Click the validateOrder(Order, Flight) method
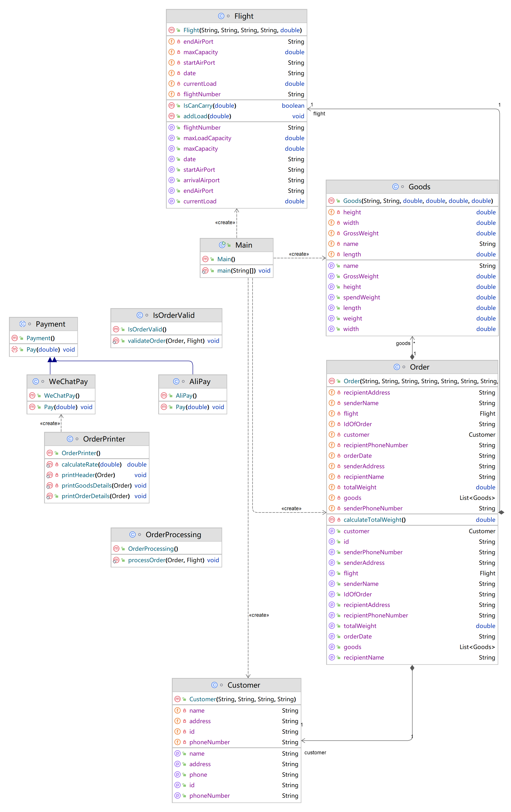Image resolution: width=511 pixels, height=812 pixels. coord(166,341)
